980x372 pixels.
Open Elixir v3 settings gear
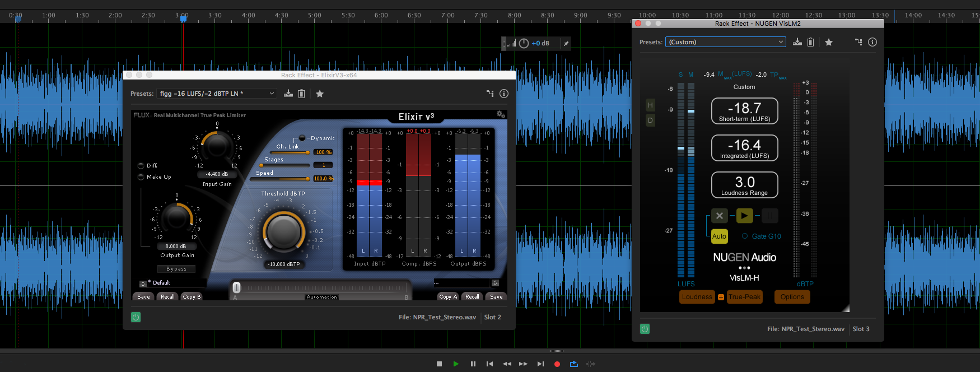pyautogui.click(x=501, y=114)
